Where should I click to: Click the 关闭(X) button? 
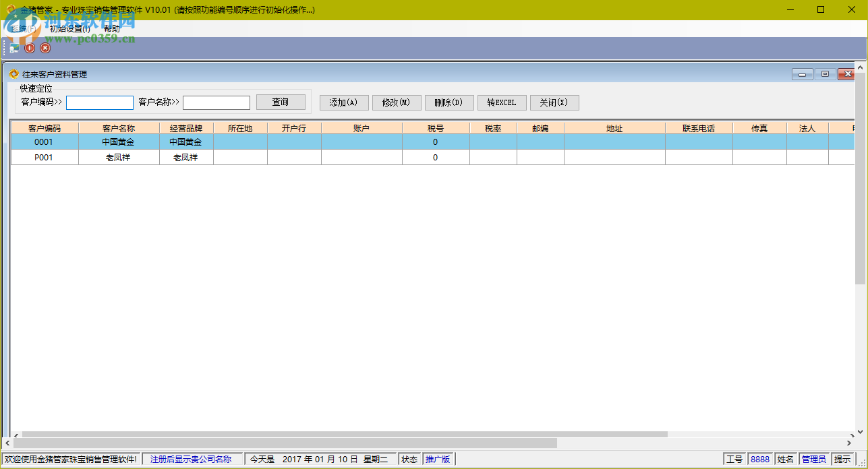click(554, 102)
